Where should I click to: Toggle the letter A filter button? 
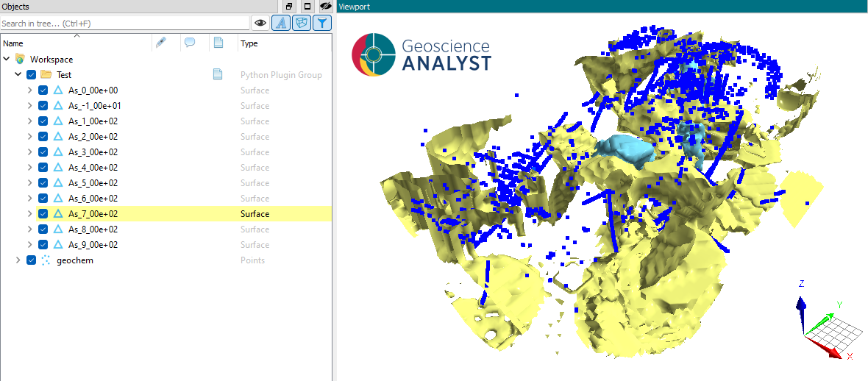pos(281,23)
